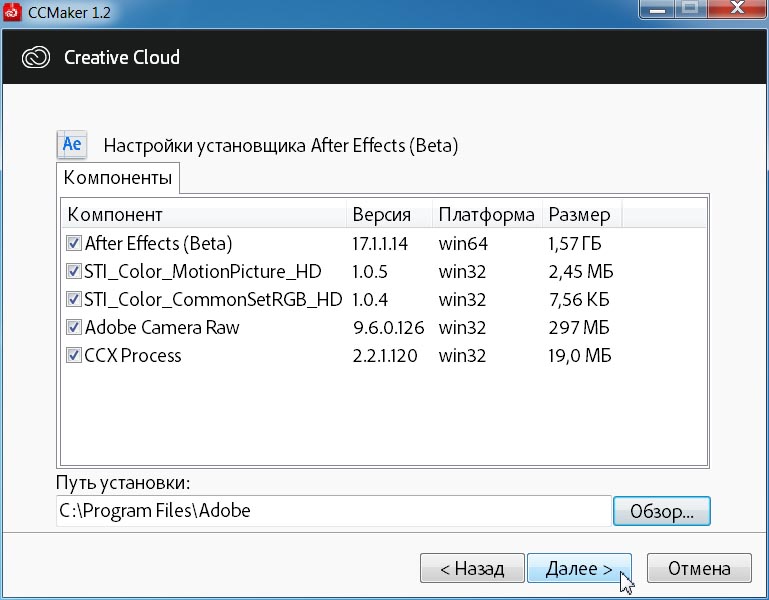
Task: Click the After Effects Ae icon
Action: pos(72,145)
